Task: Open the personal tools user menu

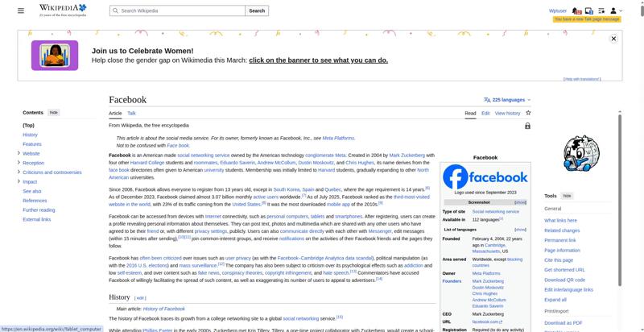Action: point(616,10)
